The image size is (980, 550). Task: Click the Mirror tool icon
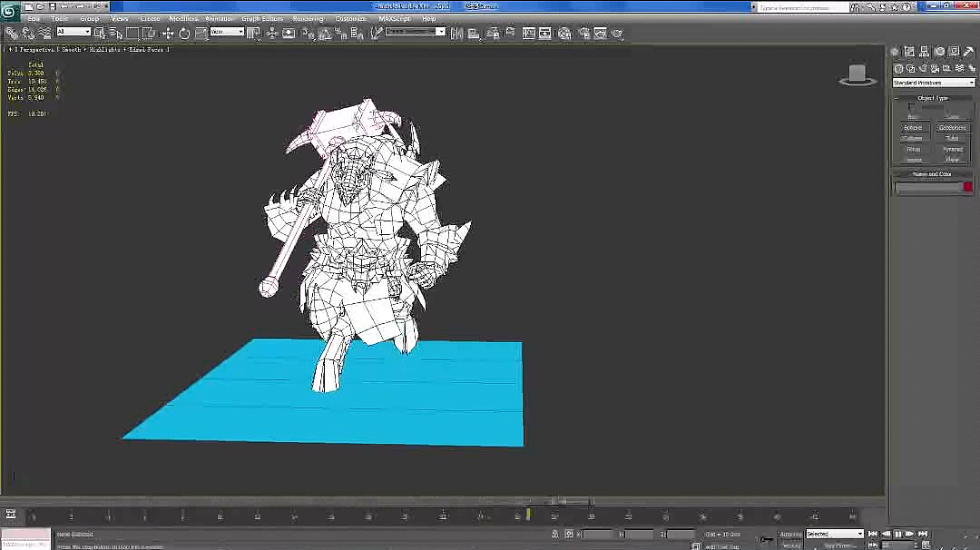[x=456, y=33]
